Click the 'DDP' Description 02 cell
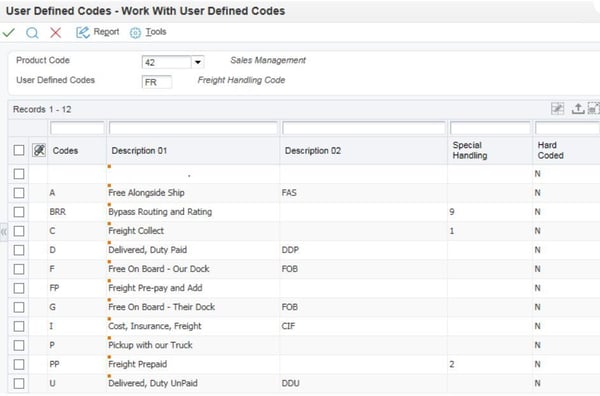The image size is (600, 396). pyautogui.click(x=290, y=250)
